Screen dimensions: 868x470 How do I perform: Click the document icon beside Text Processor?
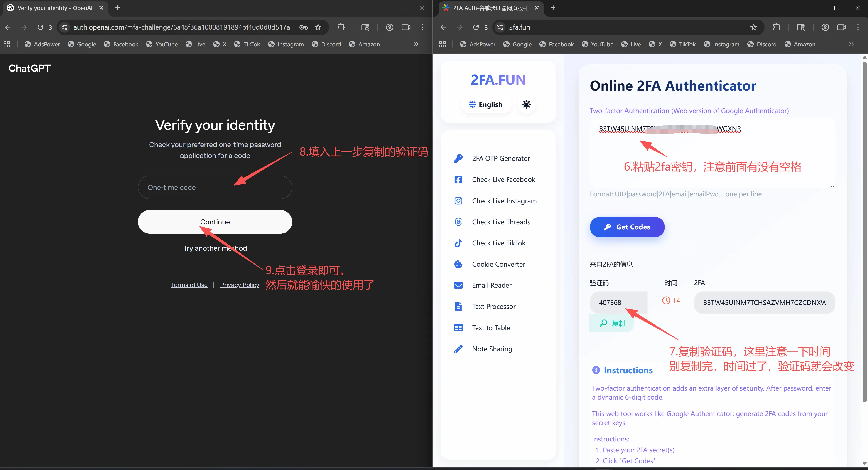458,307
